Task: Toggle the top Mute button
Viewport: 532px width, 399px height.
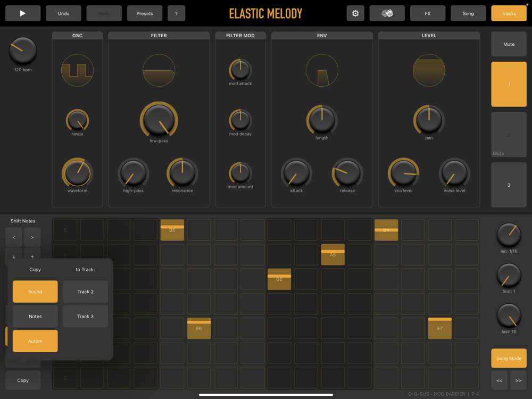Action: coord(509,44)
